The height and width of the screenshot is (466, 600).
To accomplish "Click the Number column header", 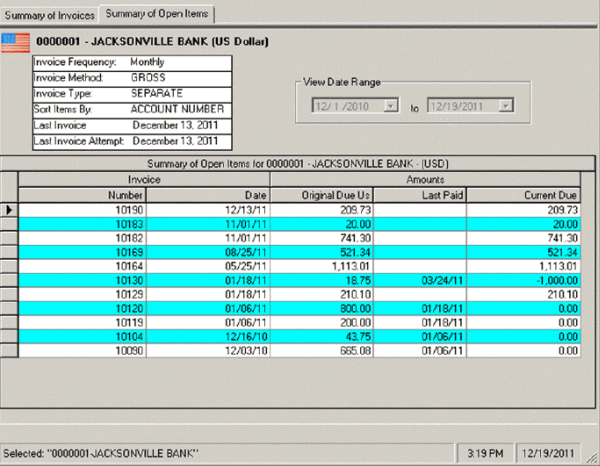I will point(82,195).
